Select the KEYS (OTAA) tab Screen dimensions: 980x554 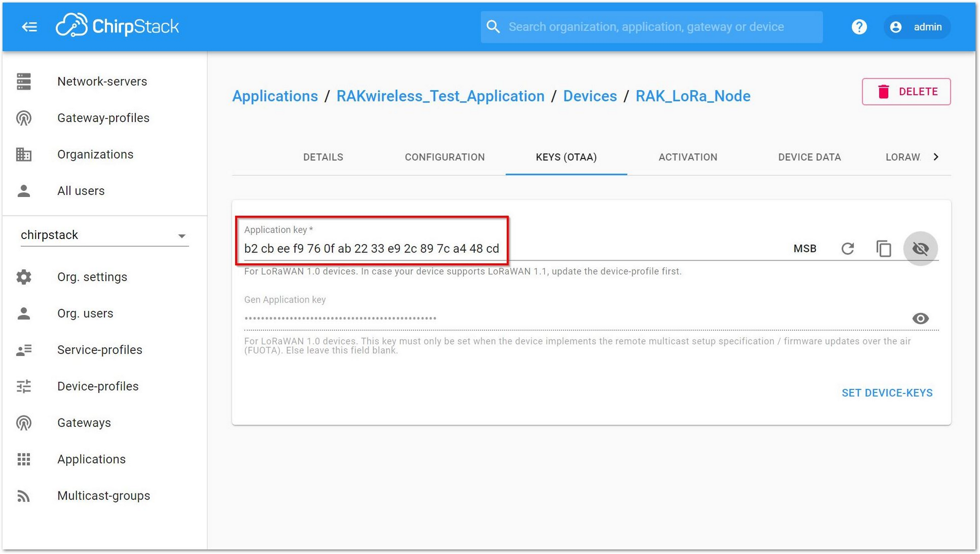pyautogui.click(x=566, y=157)
